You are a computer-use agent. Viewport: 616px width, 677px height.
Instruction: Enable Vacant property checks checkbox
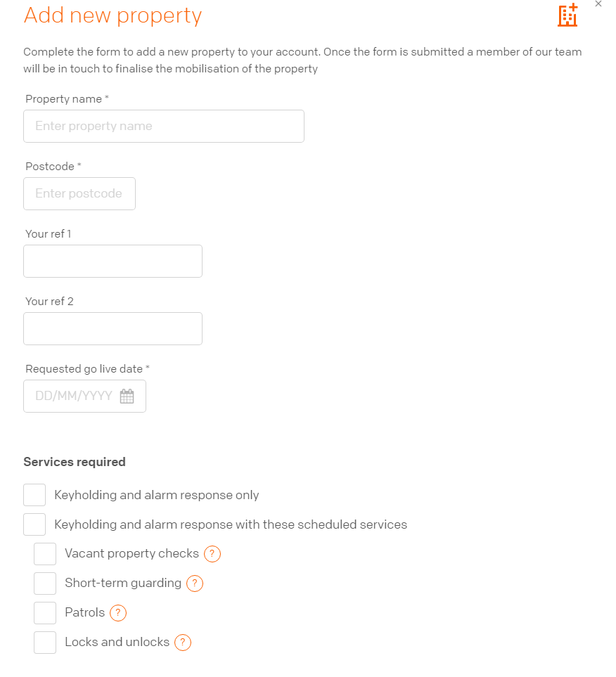(45, 553)
